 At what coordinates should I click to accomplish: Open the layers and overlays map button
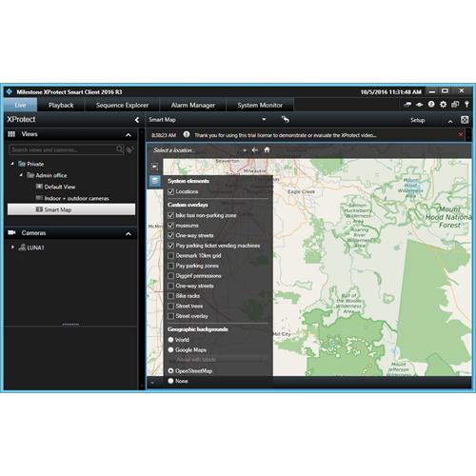click(155, 181)
